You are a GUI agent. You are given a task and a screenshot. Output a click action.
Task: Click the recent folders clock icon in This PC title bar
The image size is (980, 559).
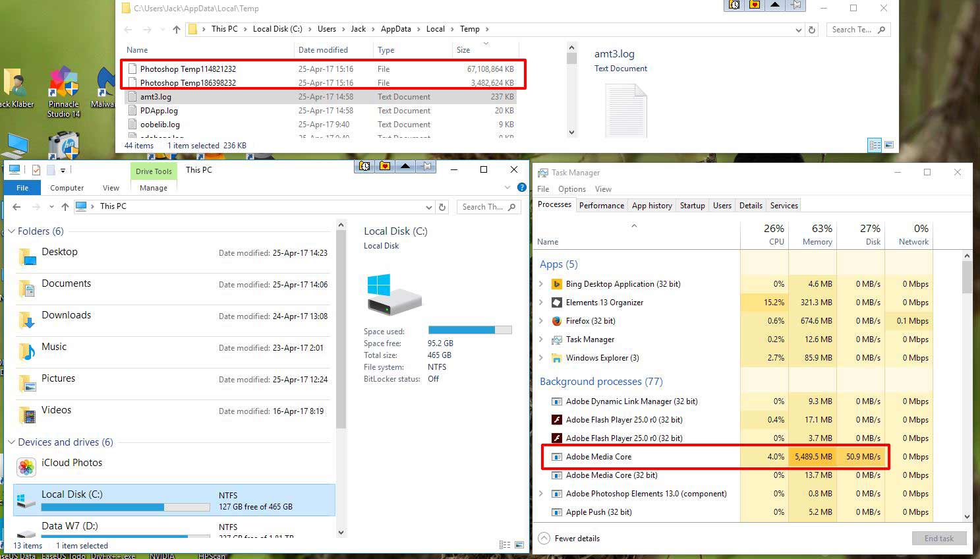pyautogui.click(x=364, y=166)
